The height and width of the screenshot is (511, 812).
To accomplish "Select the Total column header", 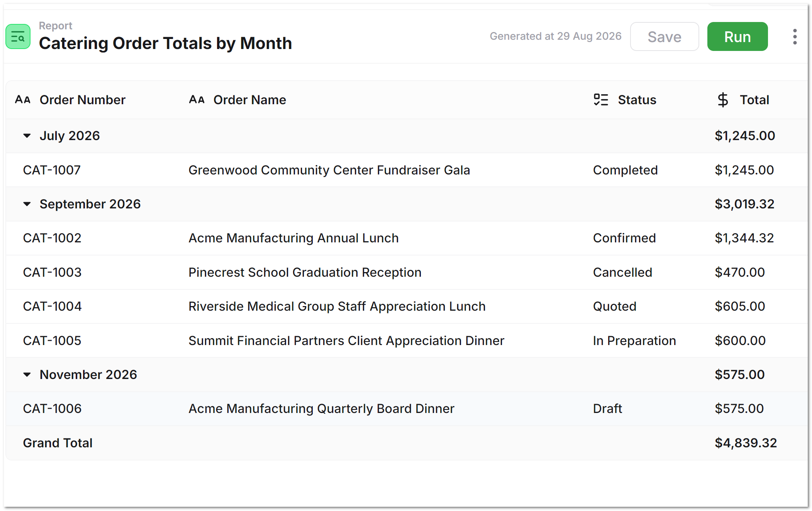I will point(754,100).
